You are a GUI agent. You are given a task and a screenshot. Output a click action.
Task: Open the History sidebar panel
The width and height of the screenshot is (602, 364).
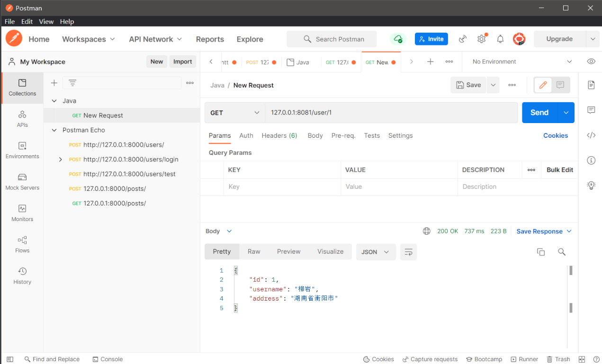point(22,276)
